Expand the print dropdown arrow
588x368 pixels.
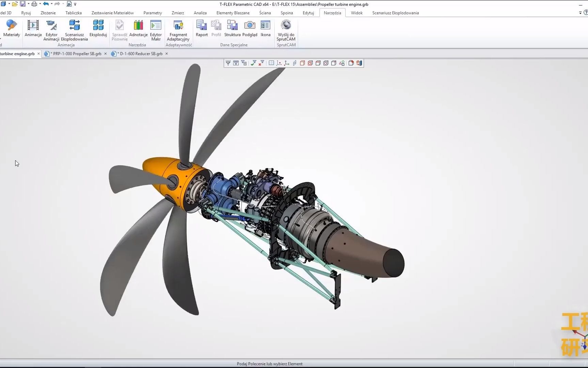(x=40, y=4)
